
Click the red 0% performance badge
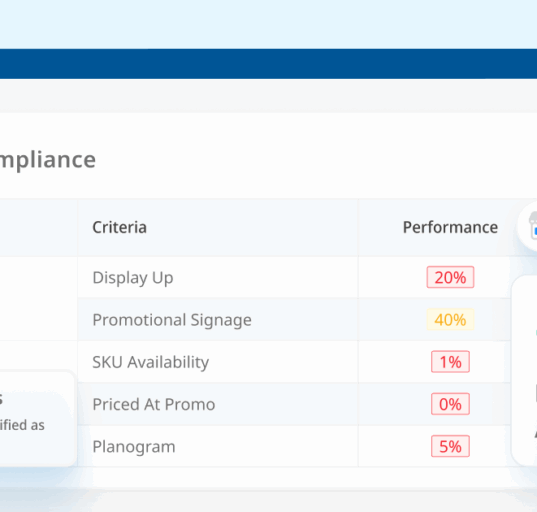450,404
